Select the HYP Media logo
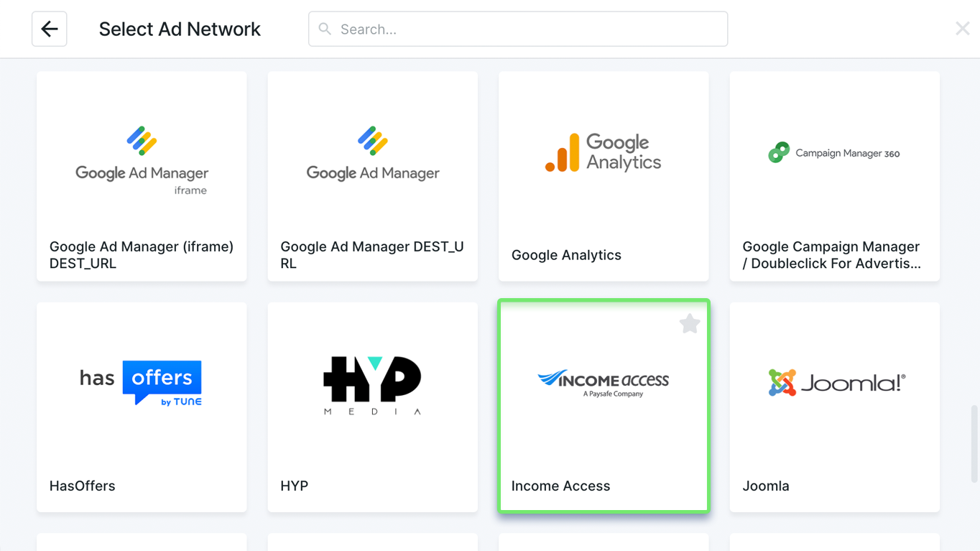This screenshot has height=551, width=980. [x=372, y=386]
